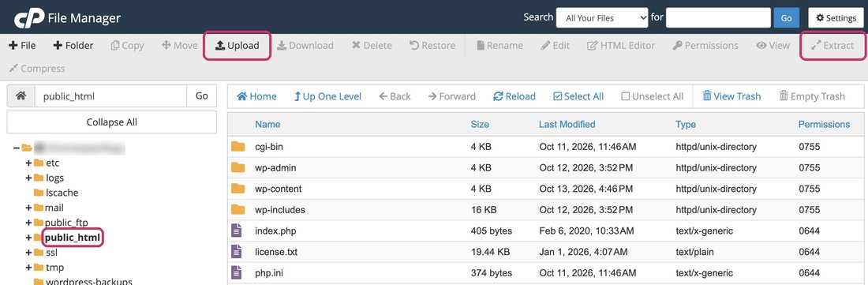Screen dimensions: 868x285
Task: Sort by the Size column header
Action: [480, 125]
